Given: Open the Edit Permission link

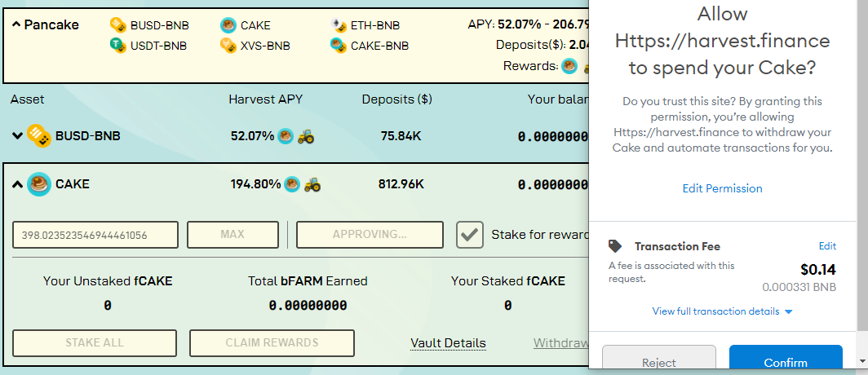Looking at the screenshot, I should (723, 188).
